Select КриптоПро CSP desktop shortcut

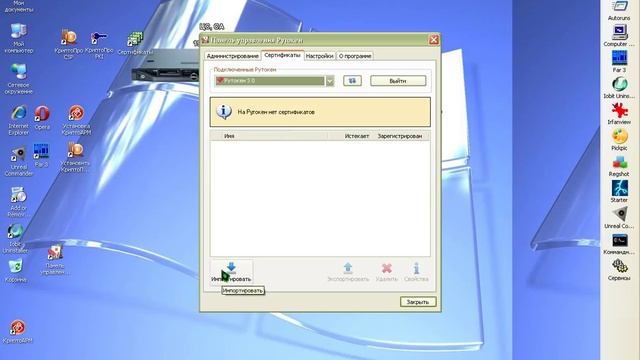click(x=69, y=44)
